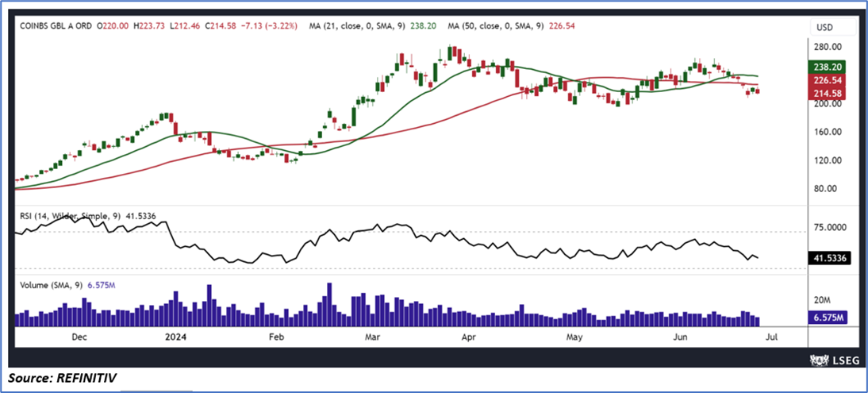Click the 280.00 price axis label
This screenshot has width=868, height=393.
point(828,47)
